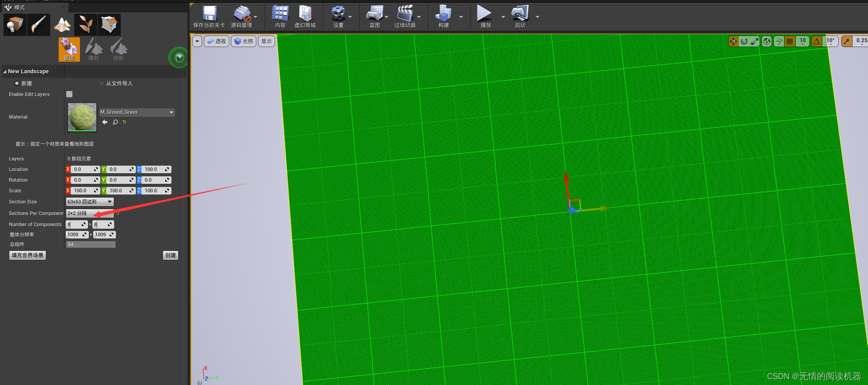This screenshot has height=385, width=868.
Task: Click the Rotation Y value field
Action: [x=120, y=180]
